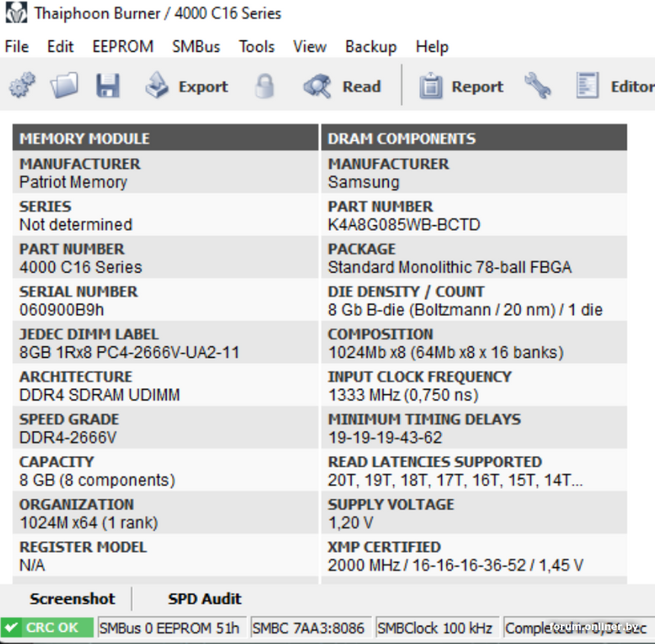Select the '8 GB (8 components)' capacity value

(97, 480)
